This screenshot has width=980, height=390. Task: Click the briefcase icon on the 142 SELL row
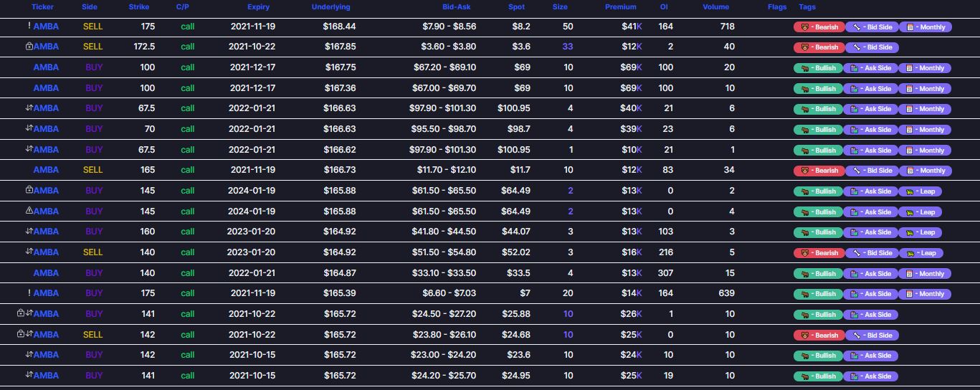click(21, 334)
